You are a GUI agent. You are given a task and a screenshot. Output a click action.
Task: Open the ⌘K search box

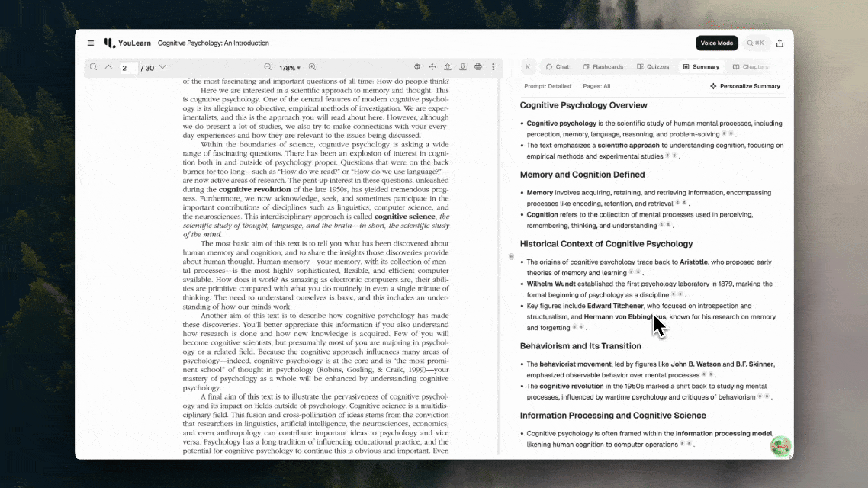pos(756,43)
